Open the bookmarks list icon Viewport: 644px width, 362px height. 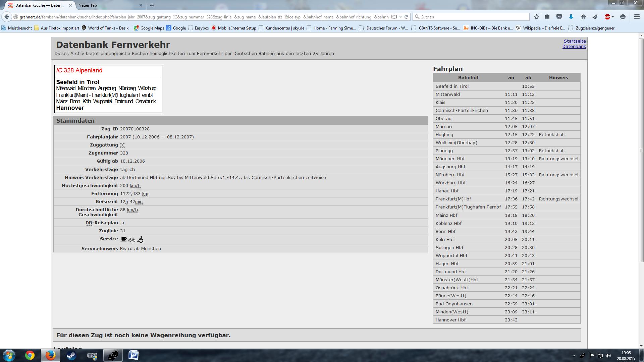[547, 17]
